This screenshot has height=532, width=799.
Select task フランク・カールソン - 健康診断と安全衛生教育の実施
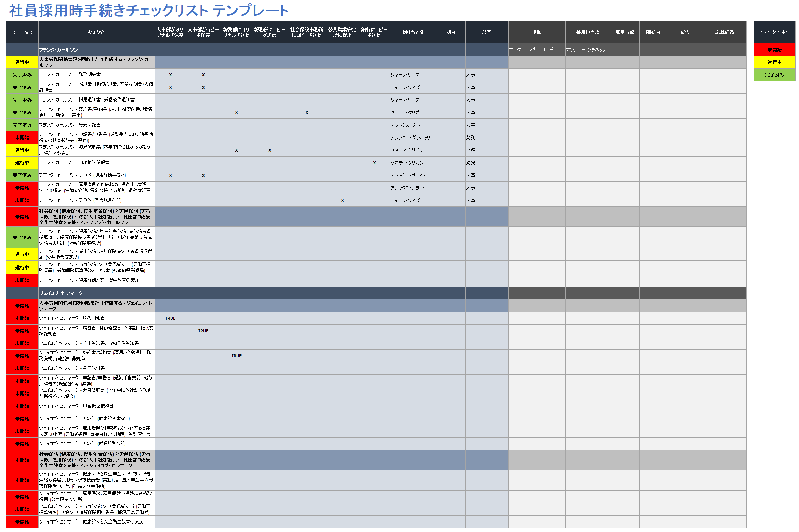pos(96,280)
